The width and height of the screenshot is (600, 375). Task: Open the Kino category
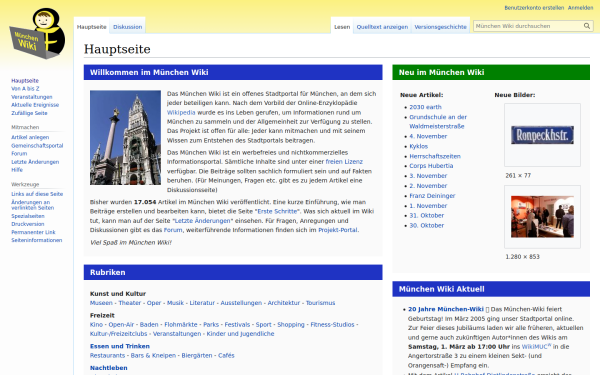pos(96,324)
